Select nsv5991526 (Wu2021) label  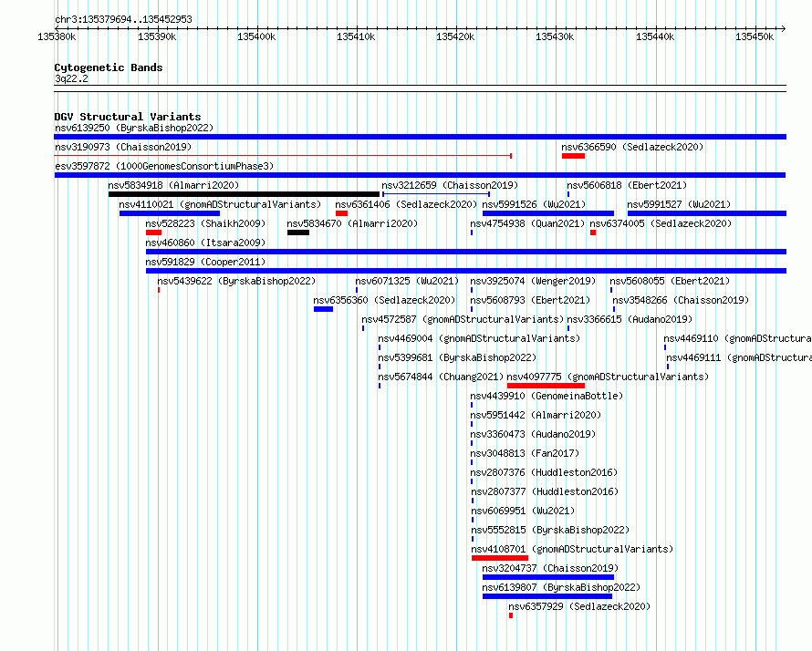[534, 204]
